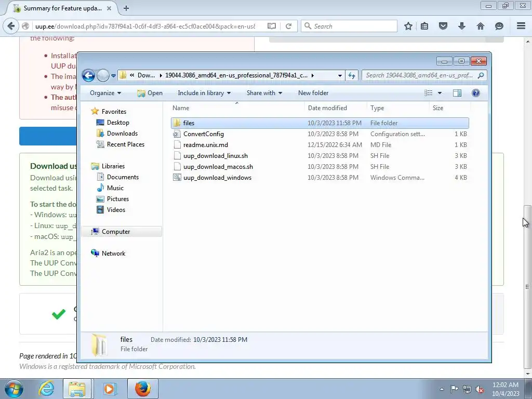Click the Firefox page vertical scrollbar thumb
The image size is (532, 399).
527,287
